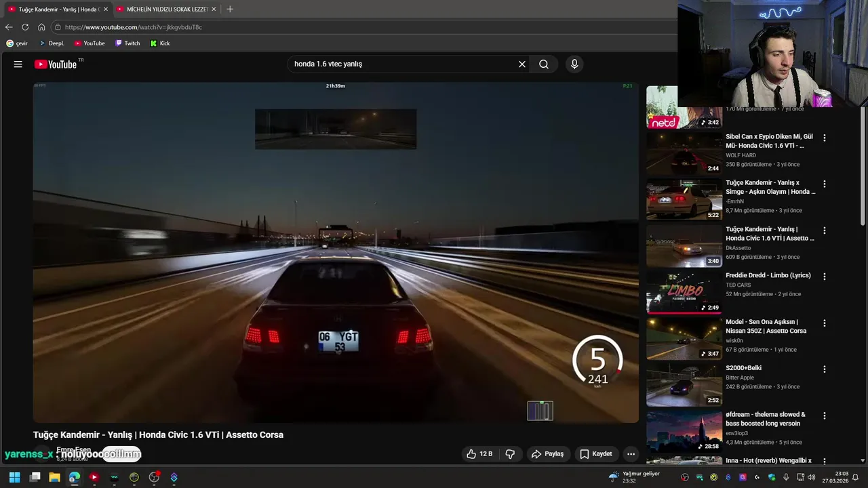The image size is (868, 488).
Task: Click the WOLF HARD channel name
Action: coord(741,155)
